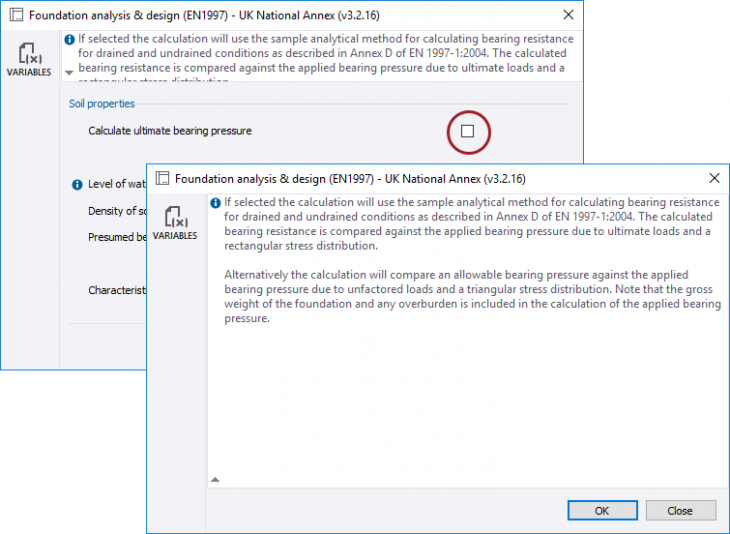Viewport: 730px width, 534px height.
Task: Click the Level of water label
Action: (117, 184)
